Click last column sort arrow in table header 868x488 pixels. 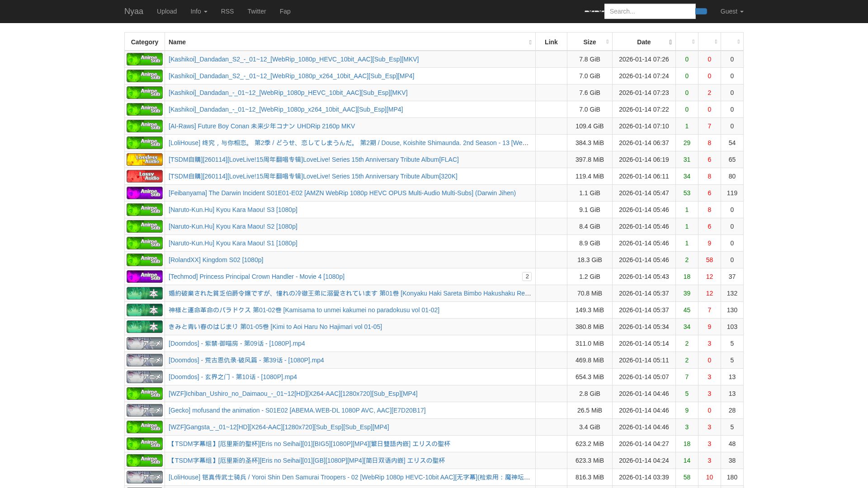click(738, 42)
